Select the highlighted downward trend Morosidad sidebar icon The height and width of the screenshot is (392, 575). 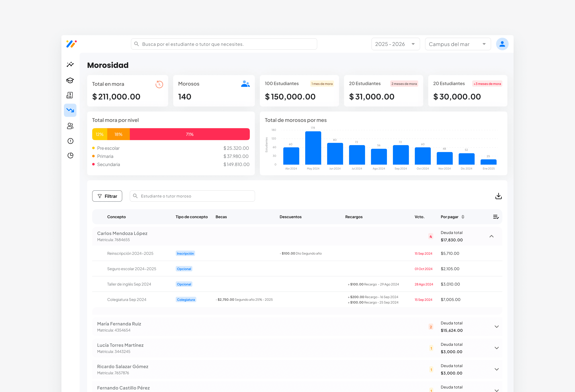(70, 110)
